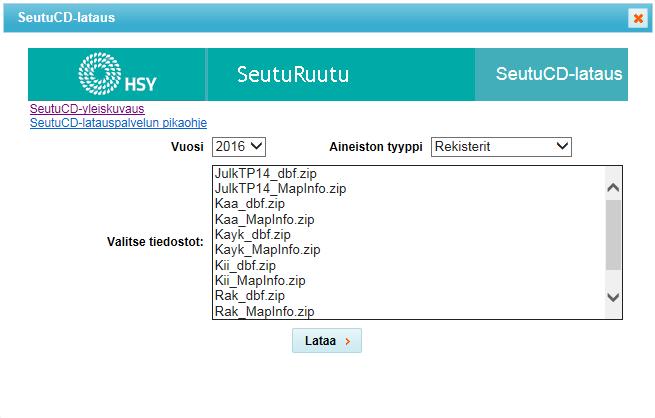Image resolution: width=655 pixels, height=418 pixels.
Task: Select Kaa_dbf.zip file
Action: point(409,204)
